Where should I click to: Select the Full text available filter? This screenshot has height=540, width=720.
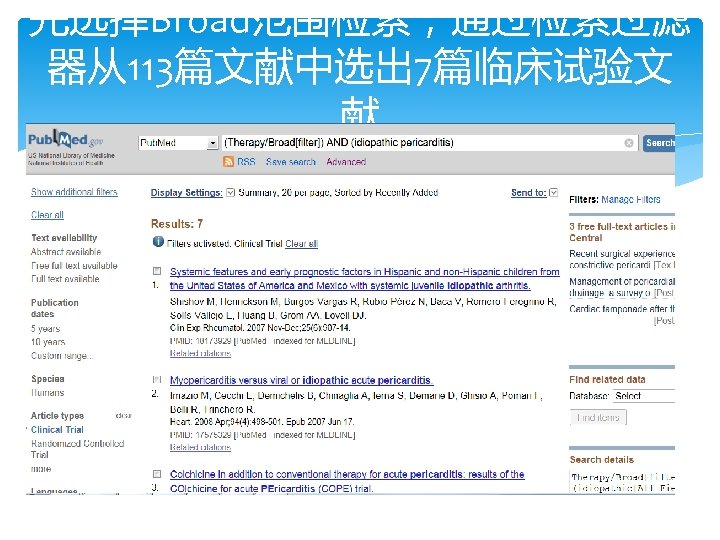click(x=65, y=279)
